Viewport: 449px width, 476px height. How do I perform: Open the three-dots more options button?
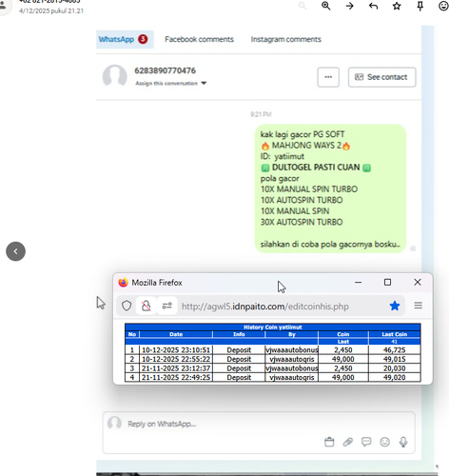(328, 77)
